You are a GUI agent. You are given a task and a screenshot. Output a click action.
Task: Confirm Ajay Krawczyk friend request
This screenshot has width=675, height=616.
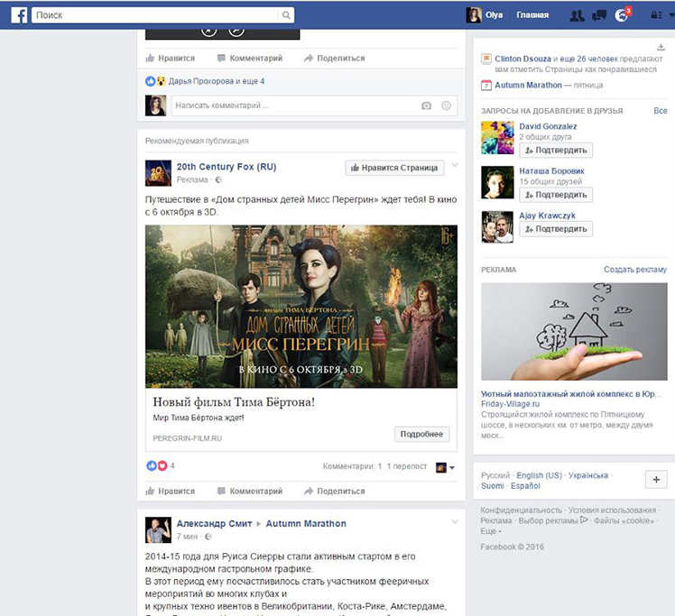pos(556,229)
